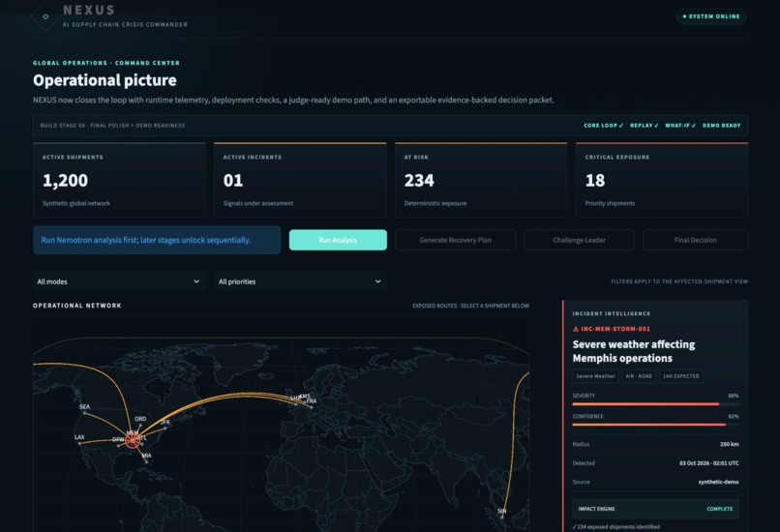This screenshot has width=780, height=532.
Task: Click the Operational picture heading
Action: pos(105,80)
